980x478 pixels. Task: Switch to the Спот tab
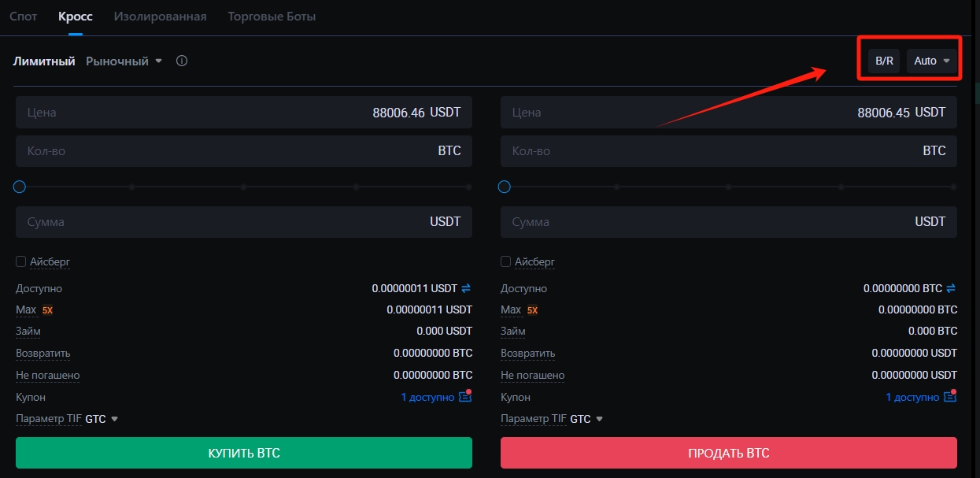pos(24,16)
